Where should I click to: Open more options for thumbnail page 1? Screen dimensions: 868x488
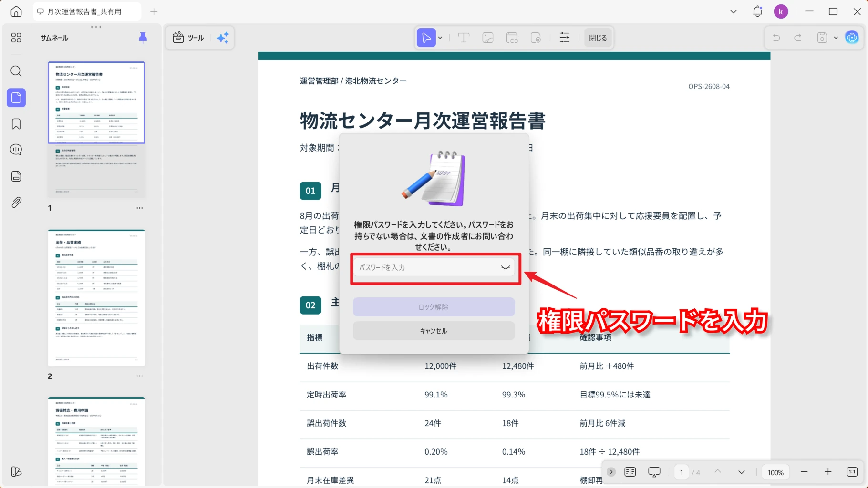(x=139, y=208)
